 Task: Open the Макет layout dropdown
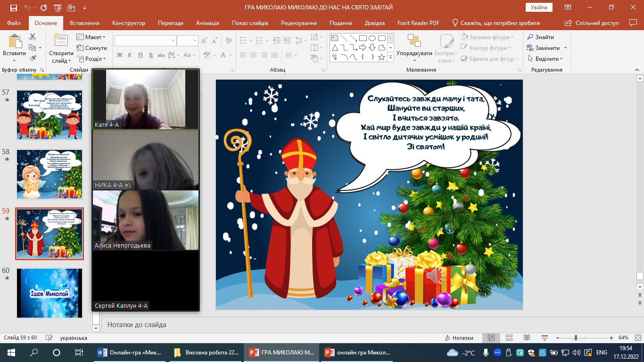[x=91, y=37]
